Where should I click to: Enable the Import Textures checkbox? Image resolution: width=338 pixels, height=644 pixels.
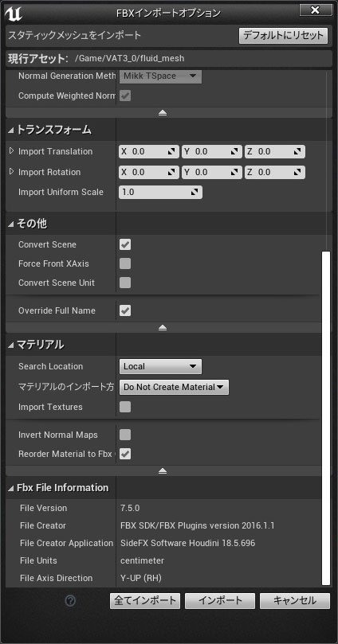pyautogui.click(x=125, y=407)
